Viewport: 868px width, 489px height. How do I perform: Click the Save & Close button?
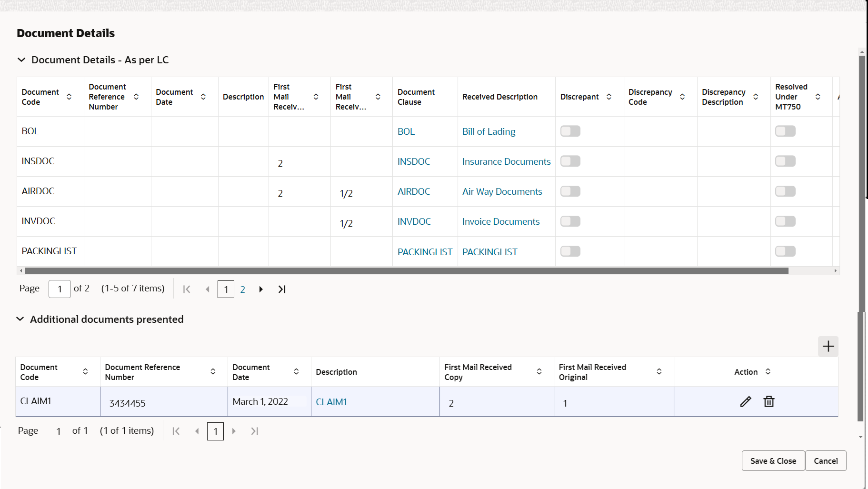(x=773, y=460)
